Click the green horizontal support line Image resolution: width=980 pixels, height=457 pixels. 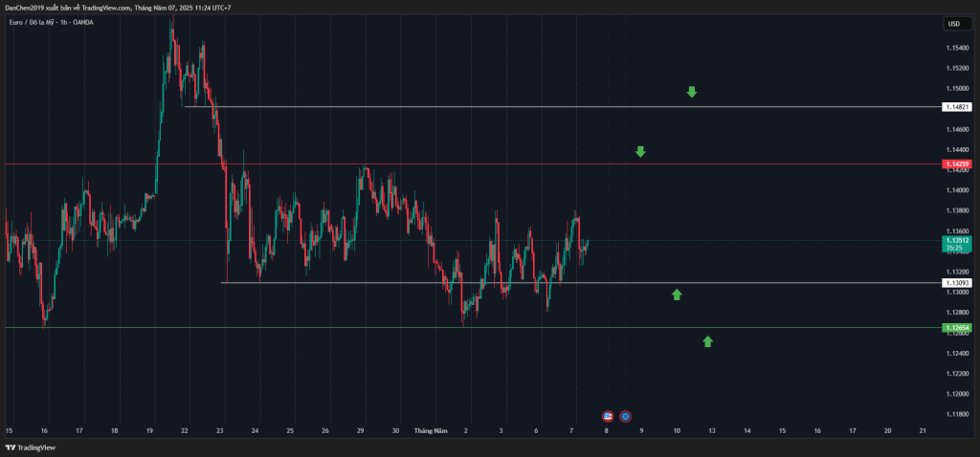pyautogui.click(x=473, y=327)
